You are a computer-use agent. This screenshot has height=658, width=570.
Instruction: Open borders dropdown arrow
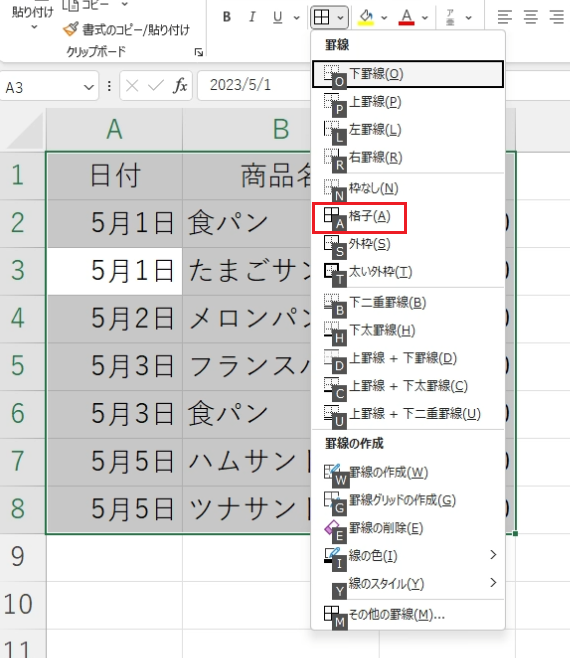point(340,18)
